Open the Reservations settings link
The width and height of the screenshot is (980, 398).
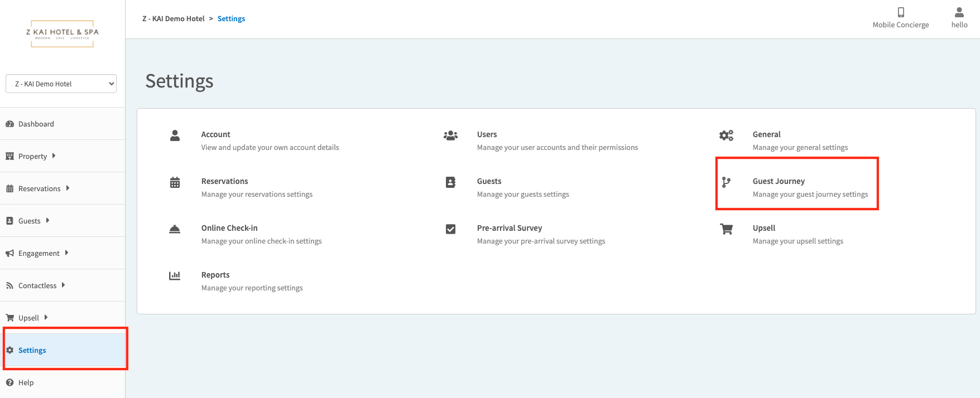tap(224, 181)
